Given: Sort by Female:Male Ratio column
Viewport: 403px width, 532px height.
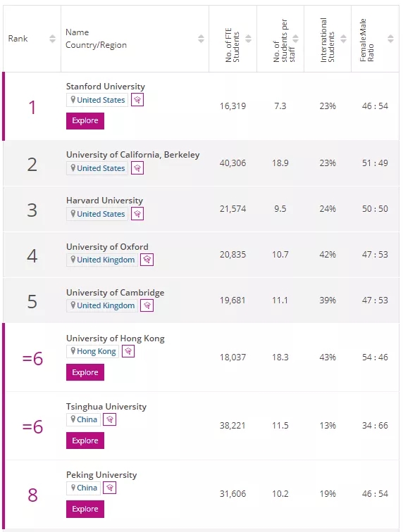Looking at the screenshot, I should (x=391, y=39).
